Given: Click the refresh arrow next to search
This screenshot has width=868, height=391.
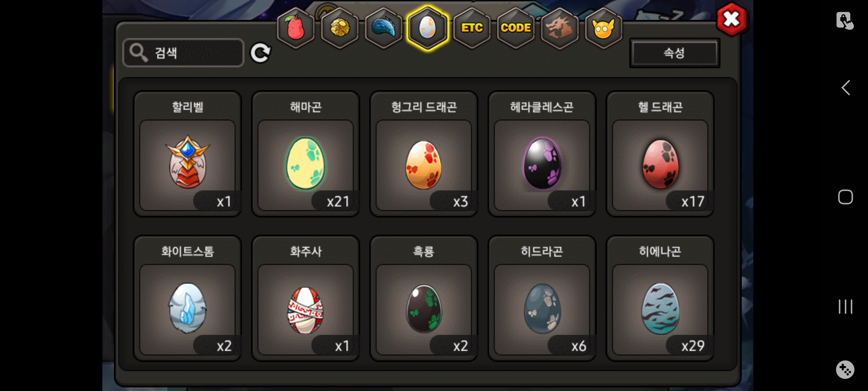Looking at the screenshot, I should point(260,53).
